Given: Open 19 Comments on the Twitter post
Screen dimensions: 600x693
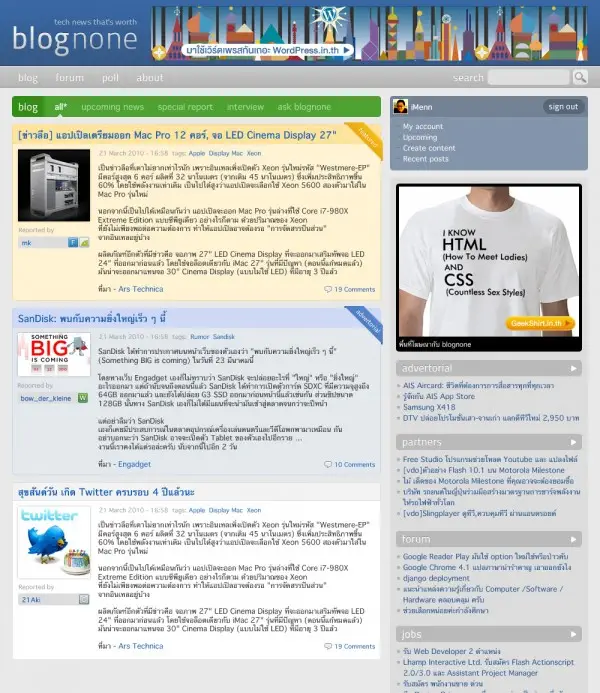Looking at the screenshot, I should (x=354, y=646).
